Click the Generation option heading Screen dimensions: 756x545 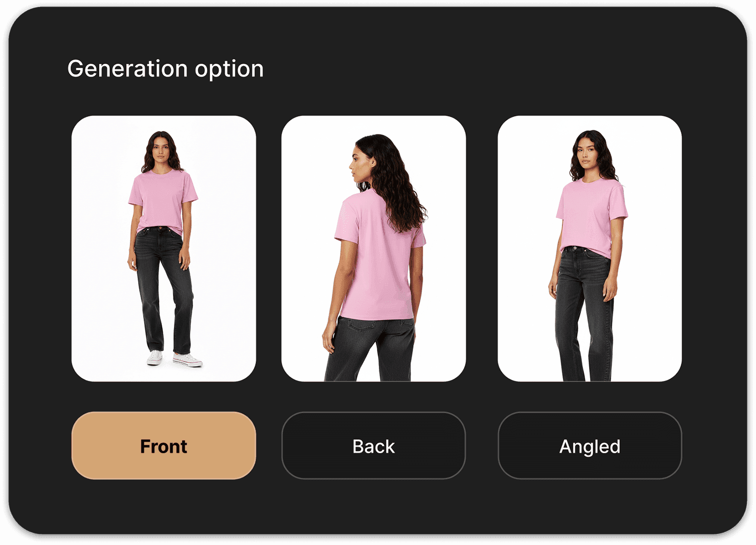(165, 69)
